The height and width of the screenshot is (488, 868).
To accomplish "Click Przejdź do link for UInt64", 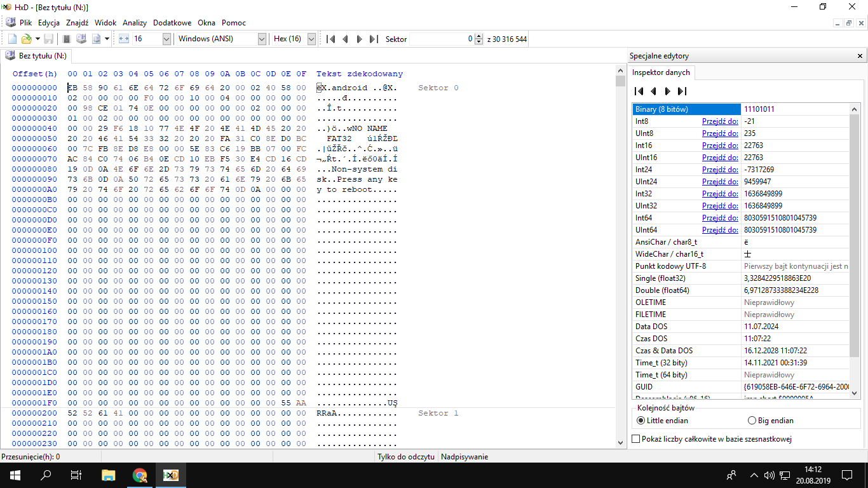I will pyautogui.click(x=720, y=230).
